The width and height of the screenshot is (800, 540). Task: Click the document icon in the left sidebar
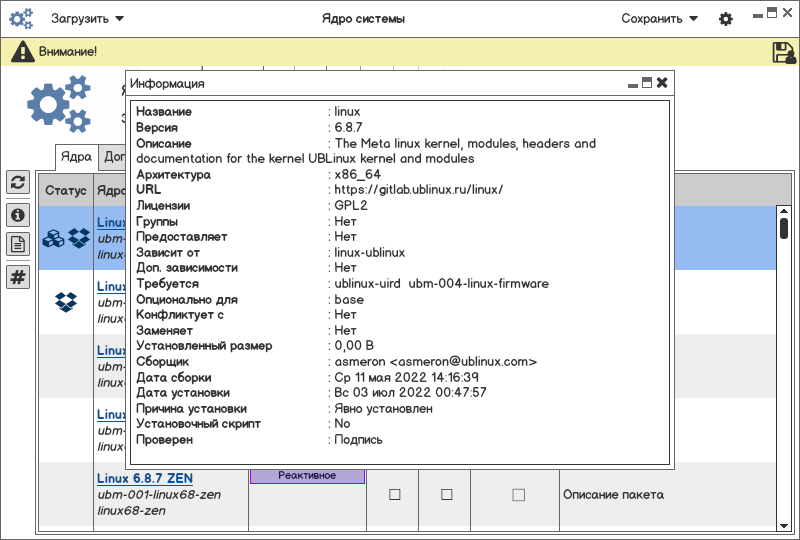18,244
